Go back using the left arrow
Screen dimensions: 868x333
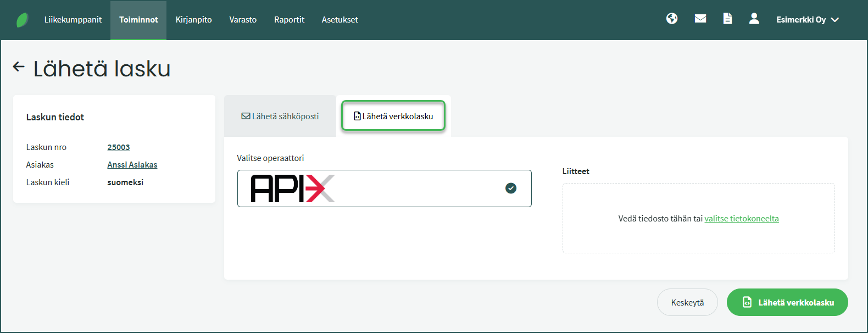point(19,67)
